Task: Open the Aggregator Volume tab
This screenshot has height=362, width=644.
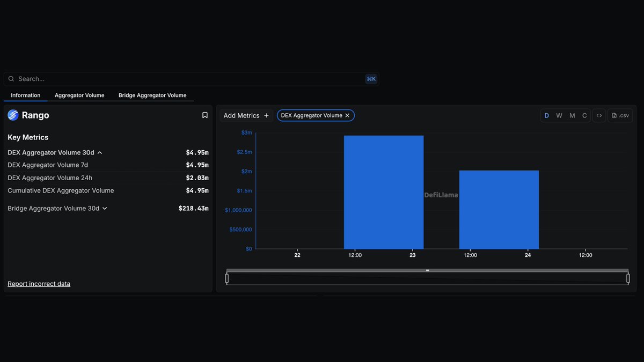Action: [79, 95]
